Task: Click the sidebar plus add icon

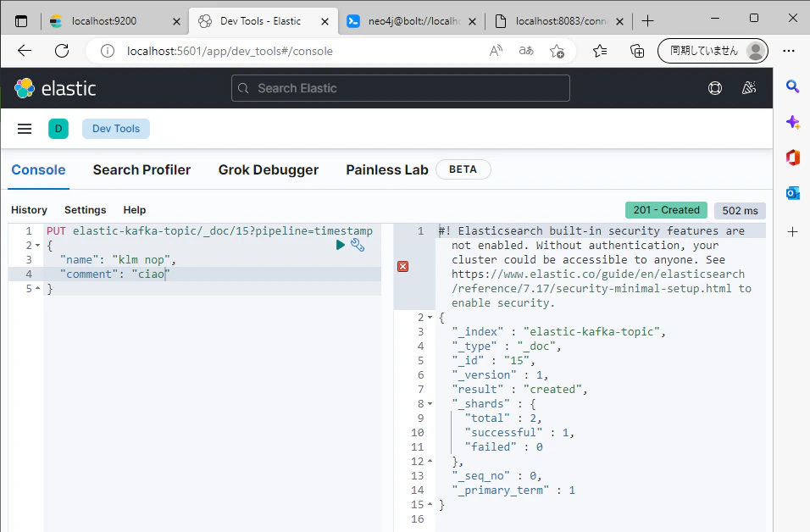Action: pyautogui.click(x=793, y=232)
